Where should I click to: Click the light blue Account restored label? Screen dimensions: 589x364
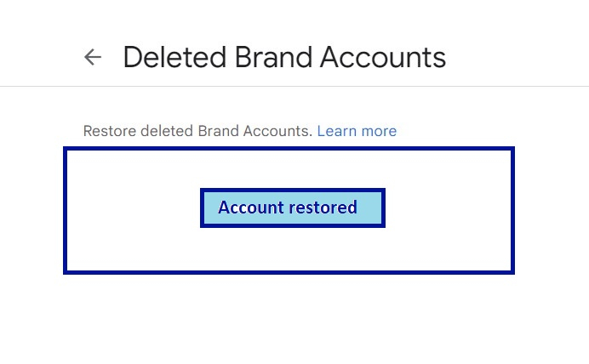293,208
